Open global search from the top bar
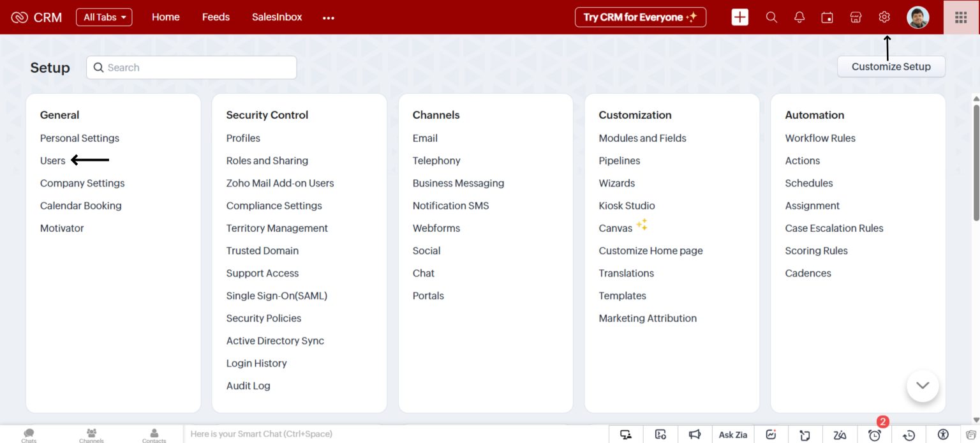 (771, 17)
